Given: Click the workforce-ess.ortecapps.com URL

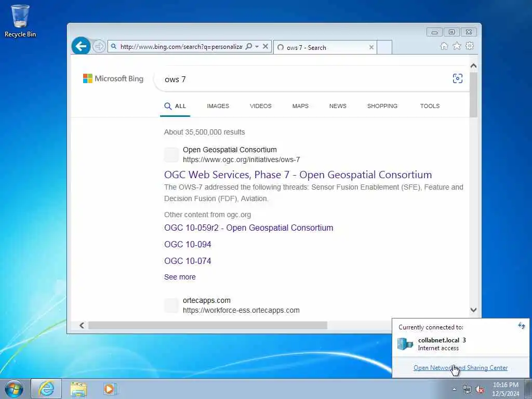Looking at the screenshot, I should click(241, 310).
